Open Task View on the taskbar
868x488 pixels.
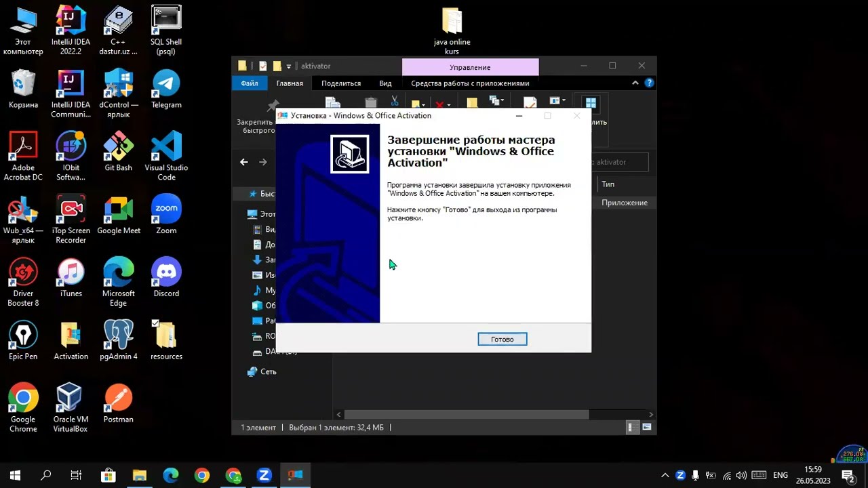(x=76, y=475)
